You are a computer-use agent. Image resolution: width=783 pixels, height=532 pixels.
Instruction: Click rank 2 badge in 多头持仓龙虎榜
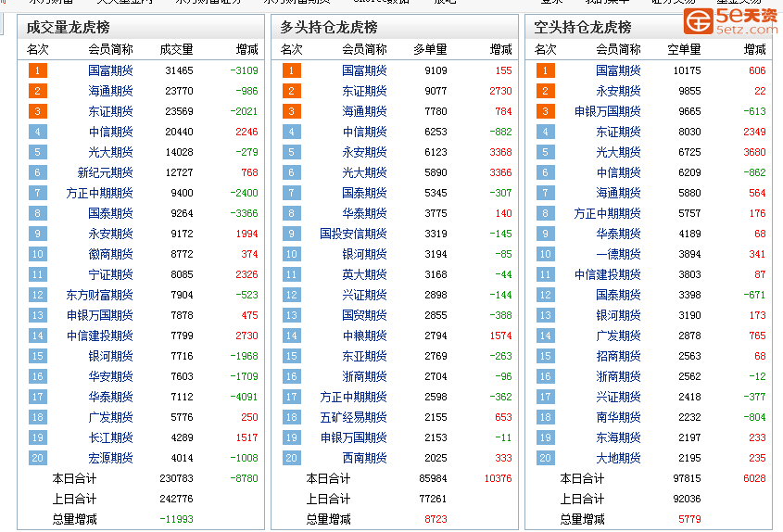coord(292,91)
